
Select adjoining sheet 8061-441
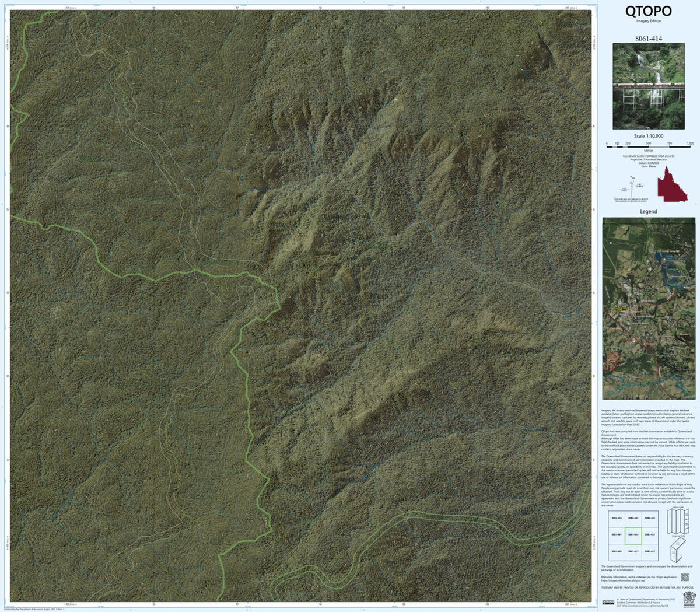(x=617, y=534)
